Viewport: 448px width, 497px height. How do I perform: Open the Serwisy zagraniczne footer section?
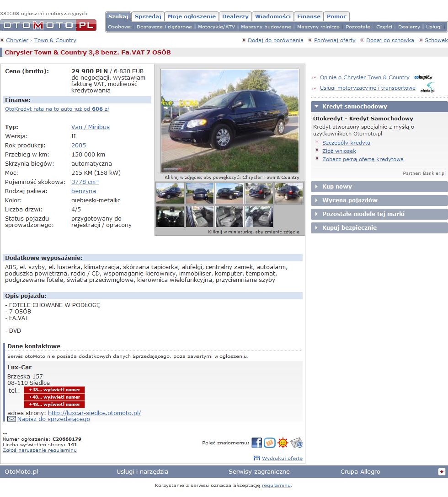coord(259,472)
